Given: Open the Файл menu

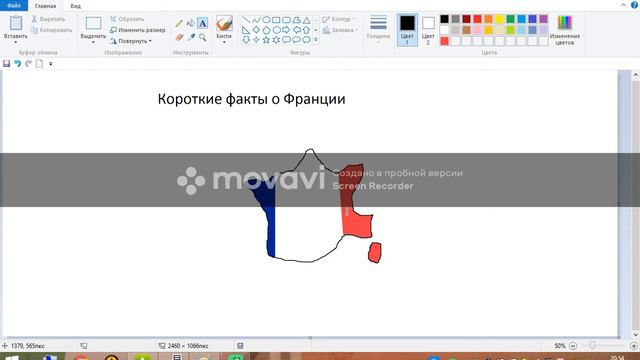Looking at the screenshot, I should [14, 6].
